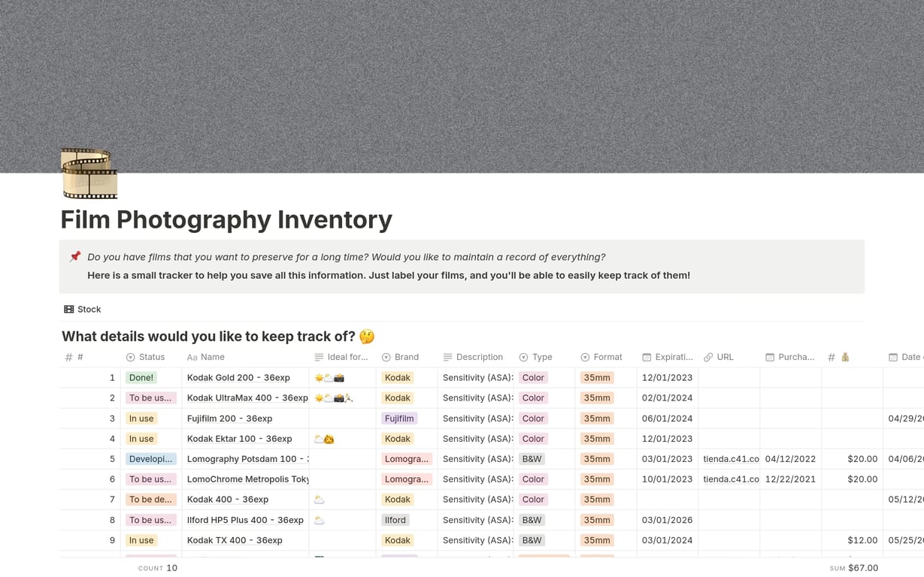
Task: Click $20.00 price in Lomography Potsdam row
Action: (x=862, y=459)
